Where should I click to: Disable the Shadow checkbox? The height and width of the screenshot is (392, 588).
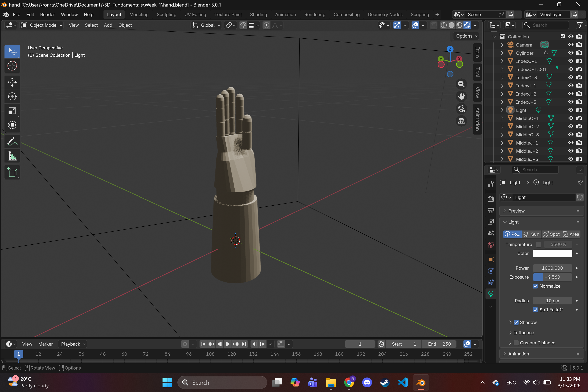click(x=516, y=323)
